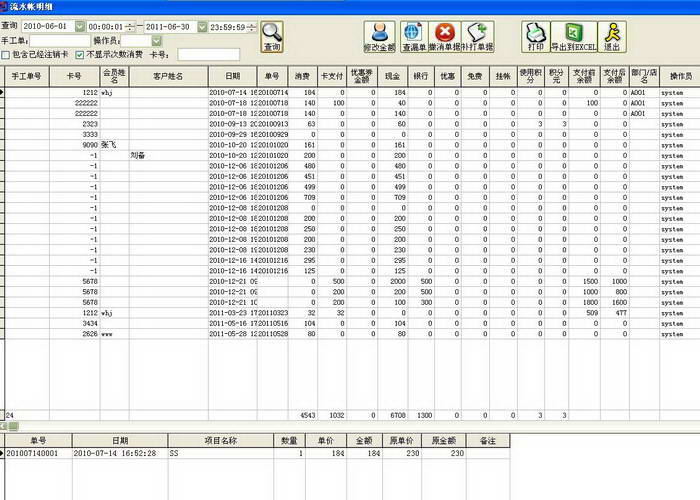Open the end date 2011-06-30 dropdown
This screenshot has width=700, height=500.
coord(202,27)
